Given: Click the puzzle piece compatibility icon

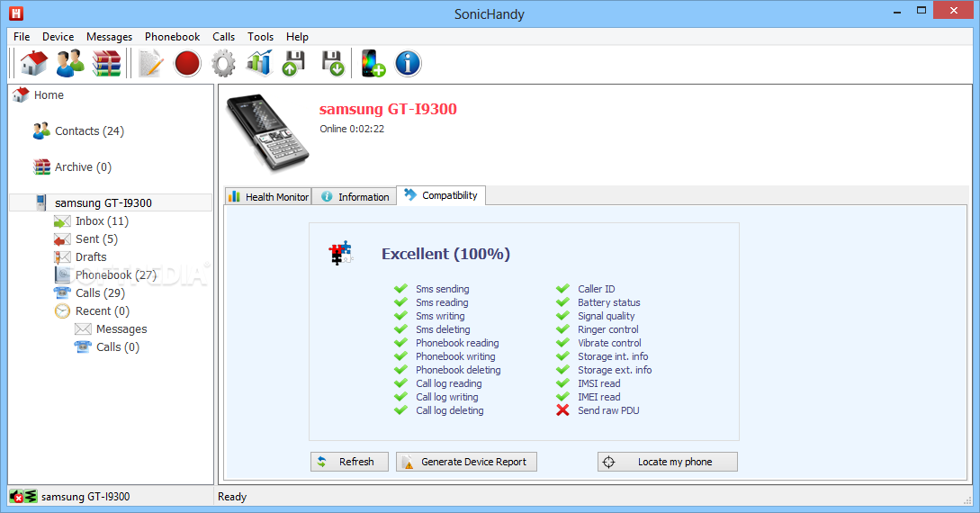Looking at the screenshot, I should pyautogui.click(x=341, y=253).
